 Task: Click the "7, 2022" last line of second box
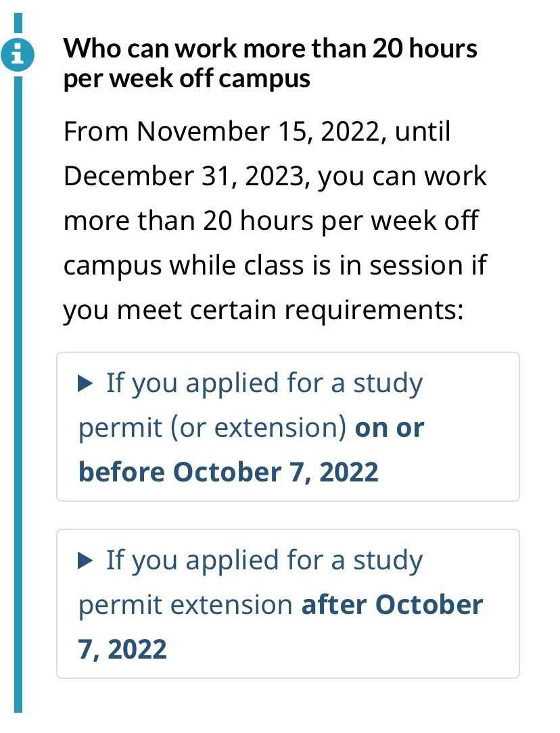point(122,649)
